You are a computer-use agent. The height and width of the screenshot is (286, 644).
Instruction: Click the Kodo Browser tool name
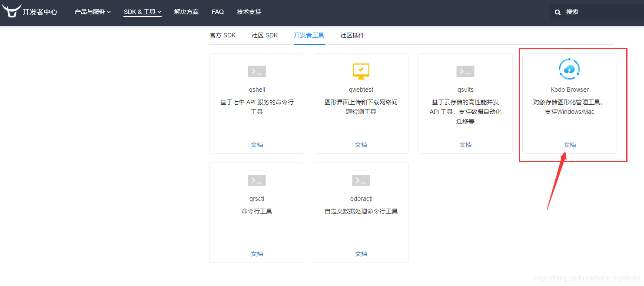pyautogui.click(x=570, y=90)
